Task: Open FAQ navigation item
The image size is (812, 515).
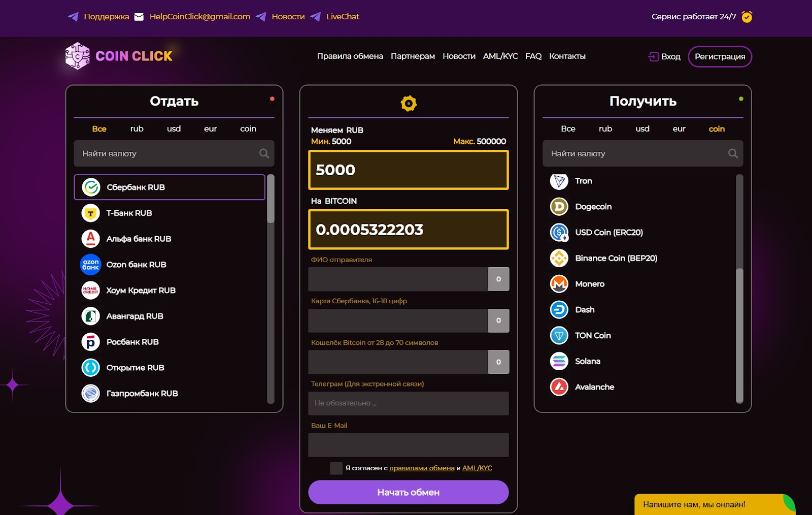Action: [533, 56]
